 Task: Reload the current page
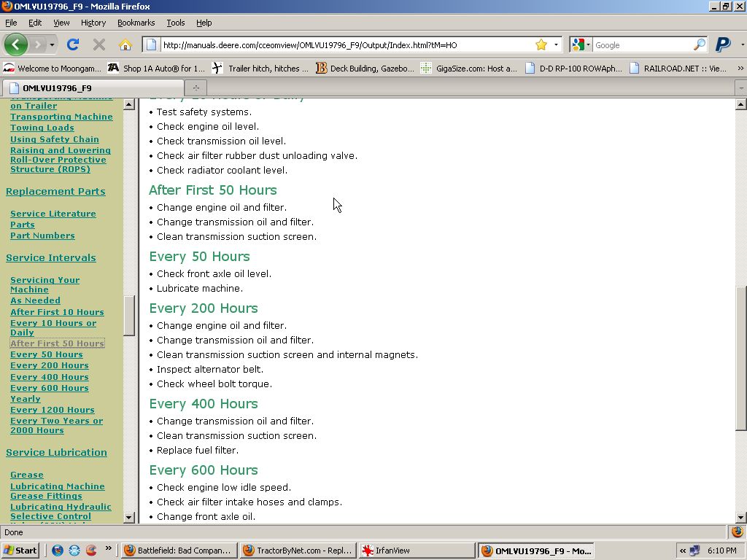point(73,44)
